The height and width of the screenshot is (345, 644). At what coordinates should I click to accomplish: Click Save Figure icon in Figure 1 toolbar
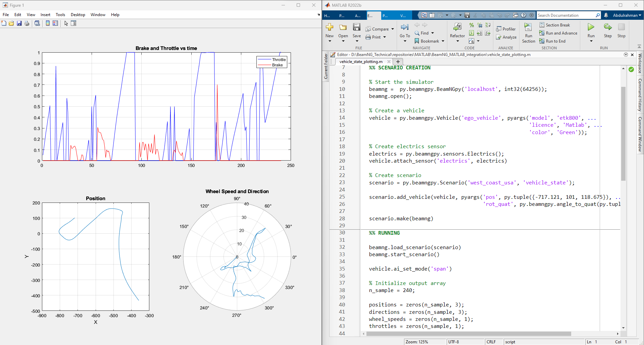[19, 23]
